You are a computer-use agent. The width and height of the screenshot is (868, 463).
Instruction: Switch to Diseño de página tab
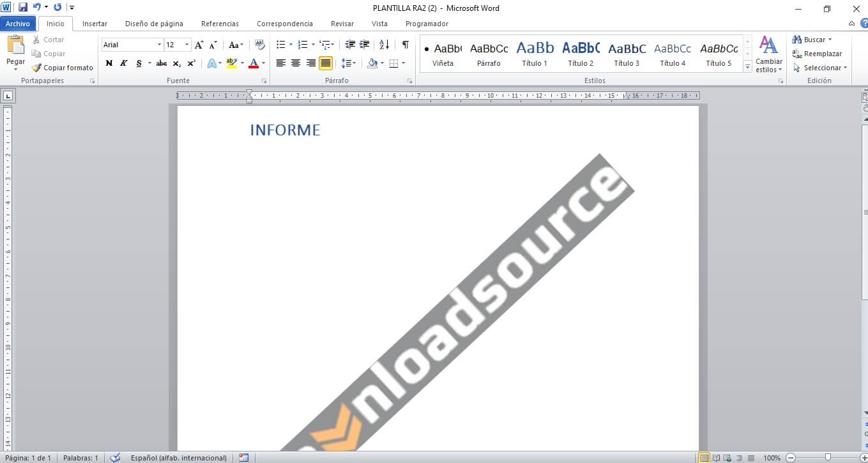pos(154,24)
